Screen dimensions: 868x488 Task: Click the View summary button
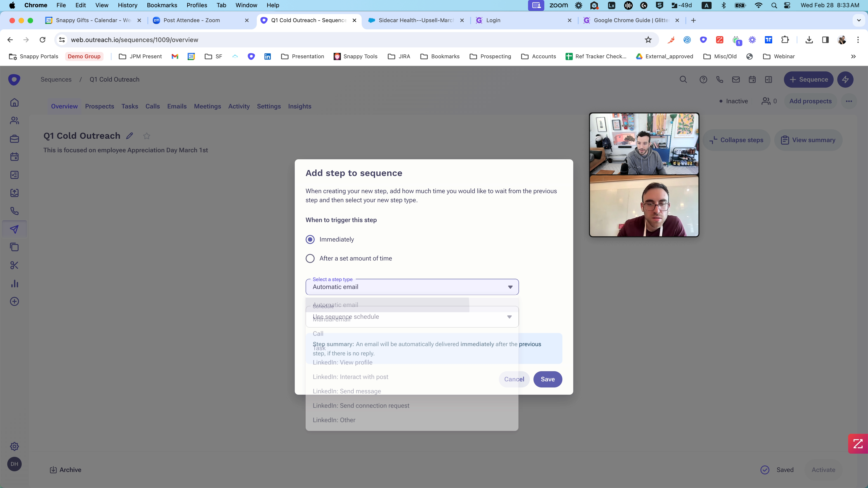[x=808, y=140]
